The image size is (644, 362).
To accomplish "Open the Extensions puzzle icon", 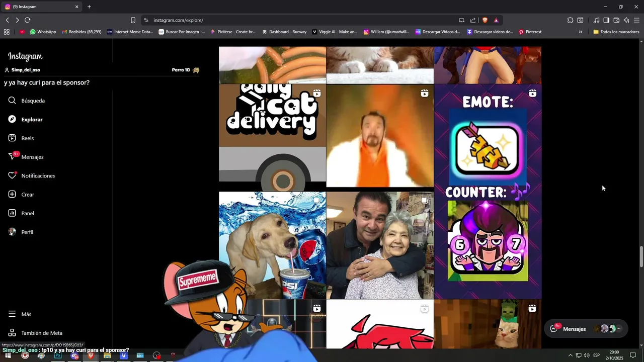I will click(x=570, y=20).
